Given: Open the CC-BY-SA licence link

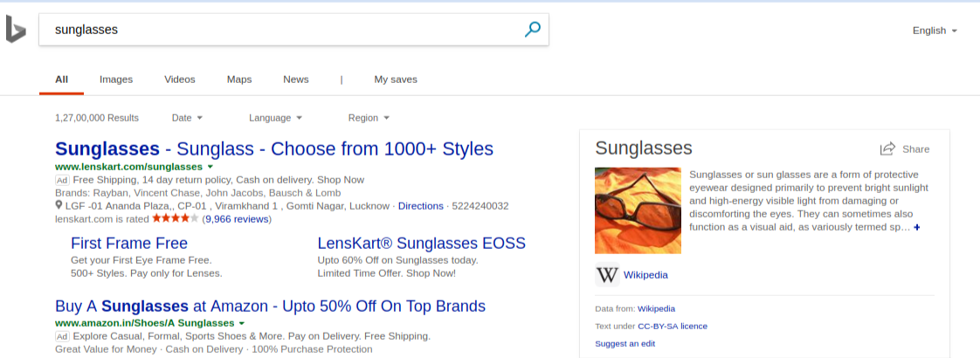Looking at the screenshot, I should click(673, 327).
